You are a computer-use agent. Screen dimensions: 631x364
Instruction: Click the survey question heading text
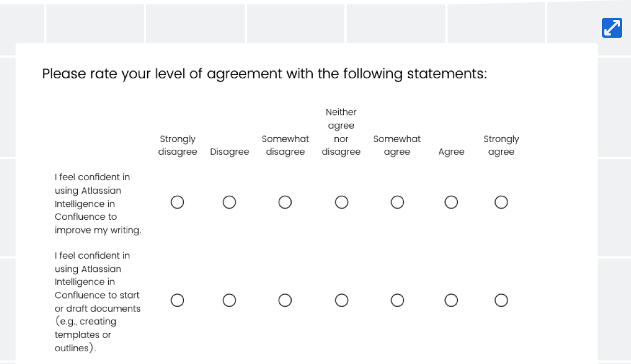point(264,74)
